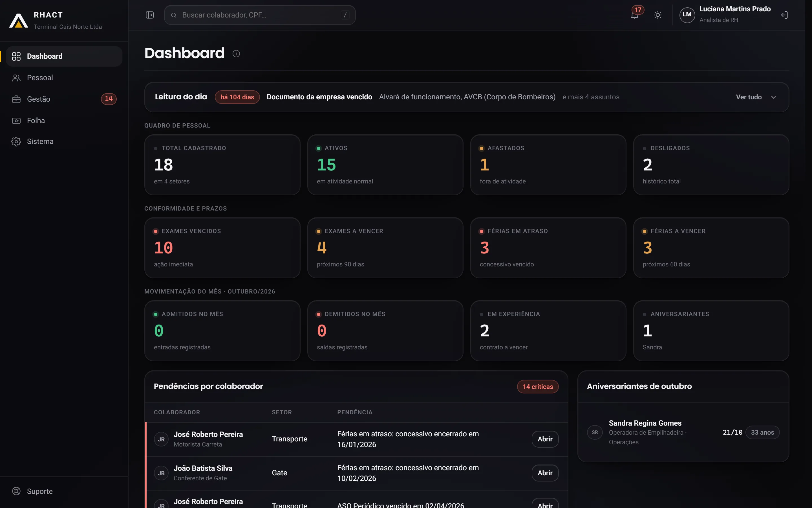
Task: Open the Afastados card
Action: pyautogui.click(x=548, y=165)
